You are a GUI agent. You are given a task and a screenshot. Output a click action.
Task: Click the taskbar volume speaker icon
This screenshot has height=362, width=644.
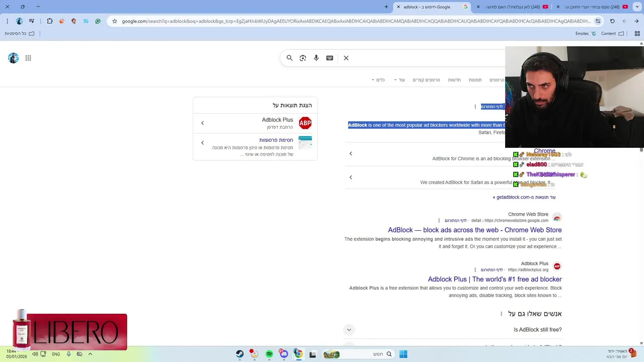click(35, 354)
